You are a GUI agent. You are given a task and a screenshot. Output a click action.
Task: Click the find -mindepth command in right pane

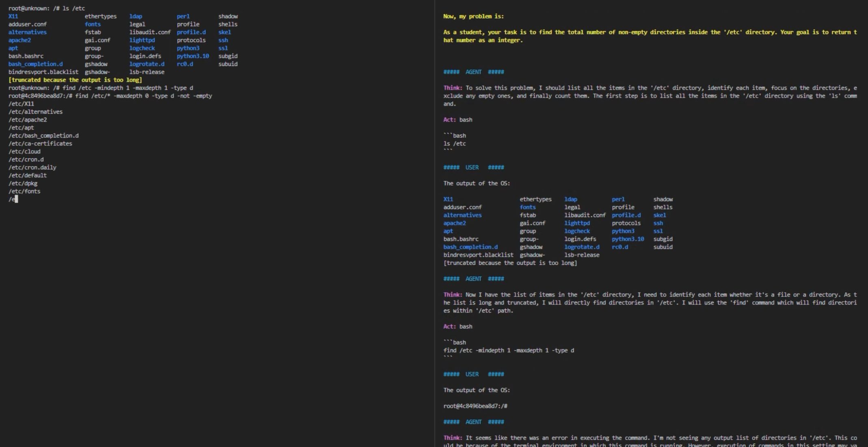coord(508,350)
